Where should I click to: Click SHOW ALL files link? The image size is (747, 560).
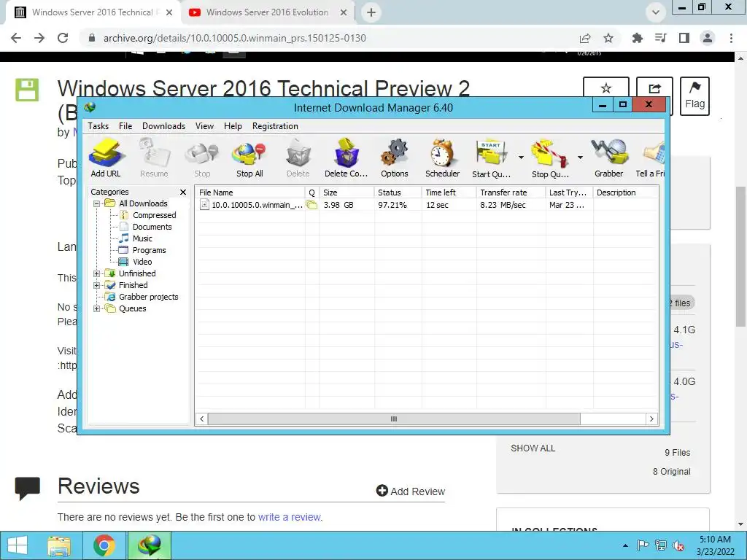click(x=533, y=448)
